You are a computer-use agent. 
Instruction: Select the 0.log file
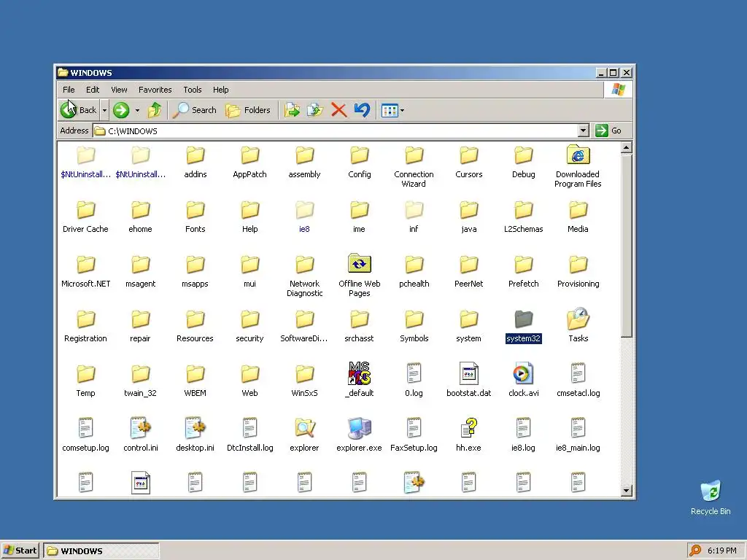(414, 379)
